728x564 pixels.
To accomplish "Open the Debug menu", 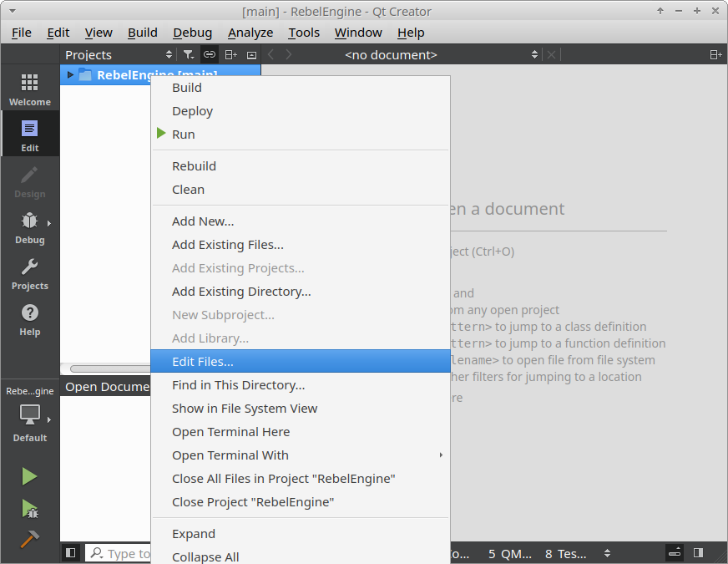I will [192, 33].
